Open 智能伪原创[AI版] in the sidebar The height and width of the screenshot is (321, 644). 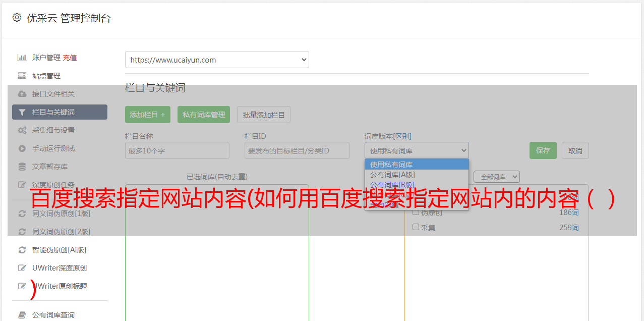60,250
